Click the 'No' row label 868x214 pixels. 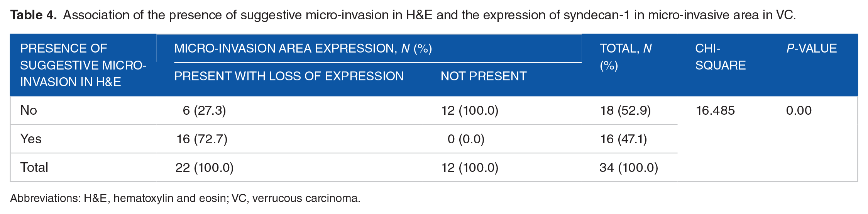coord(29,110)
